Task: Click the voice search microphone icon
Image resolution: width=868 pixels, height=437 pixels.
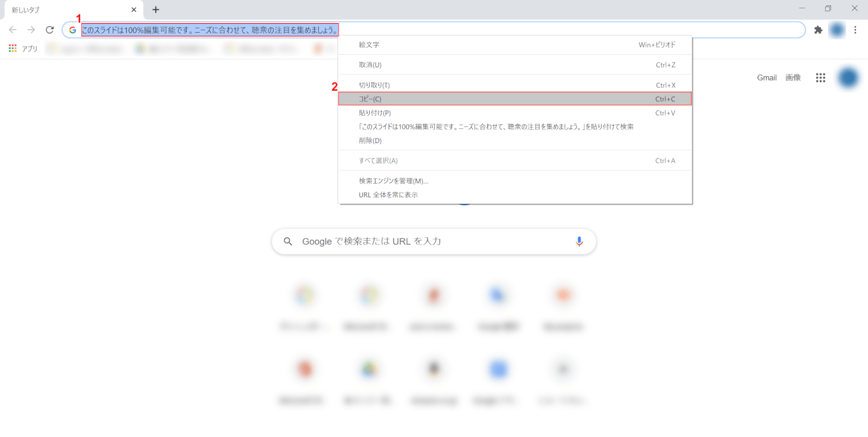Action: pyautogui.click(x=579, y=241)
